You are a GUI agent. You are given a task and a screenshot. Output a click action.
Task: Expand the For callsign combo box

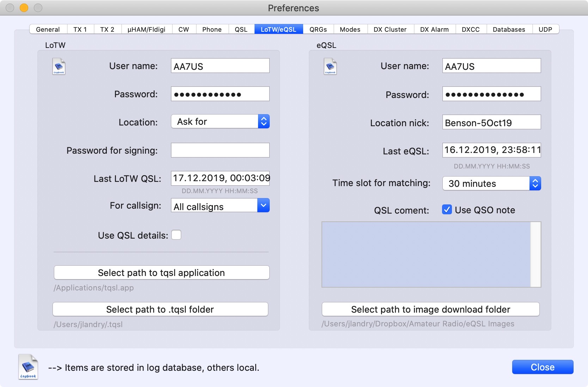(263, 205)
